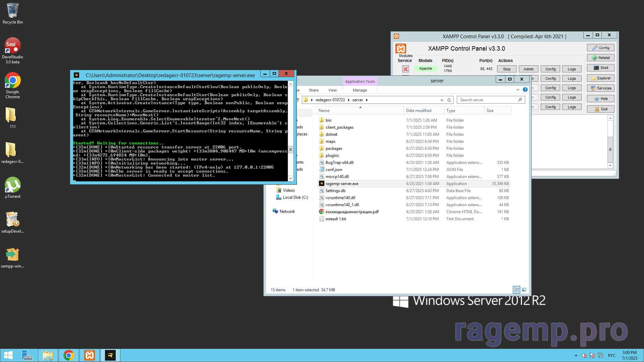Open Help in XAMPP panel
644x362 pixels.
click(601, 99)
